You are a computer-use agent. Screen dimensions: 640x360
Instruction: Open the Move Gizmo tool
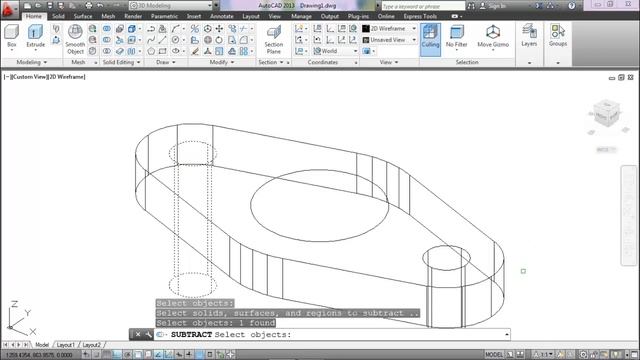coord(493,37)
